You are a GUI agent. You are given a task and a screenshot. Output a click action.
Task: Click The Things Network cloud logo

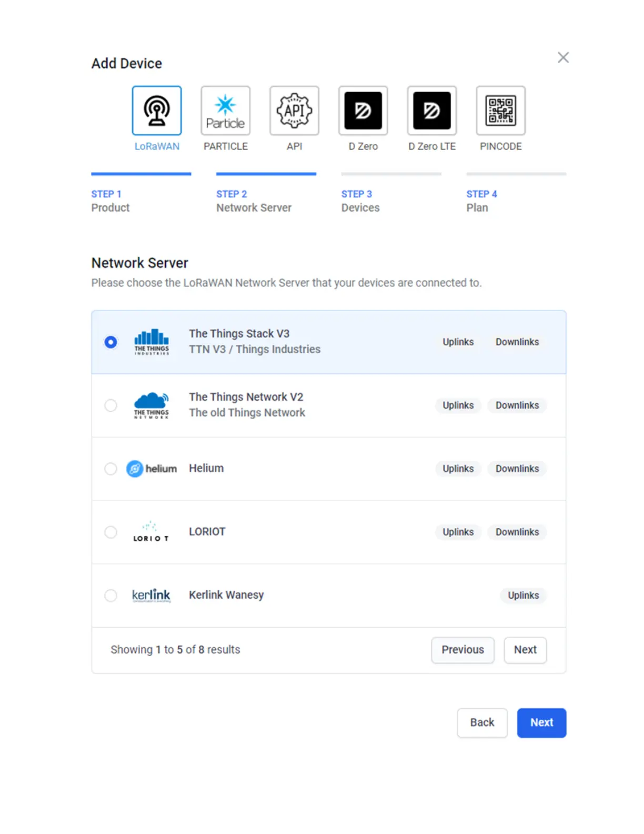tap(152, 405)
